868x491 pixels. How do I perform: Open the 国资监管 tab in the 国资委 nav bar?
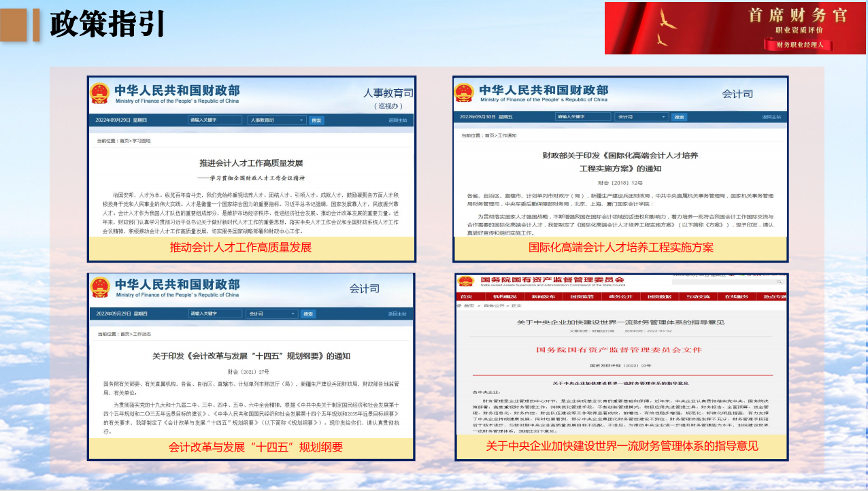click(x=582, y=297)
